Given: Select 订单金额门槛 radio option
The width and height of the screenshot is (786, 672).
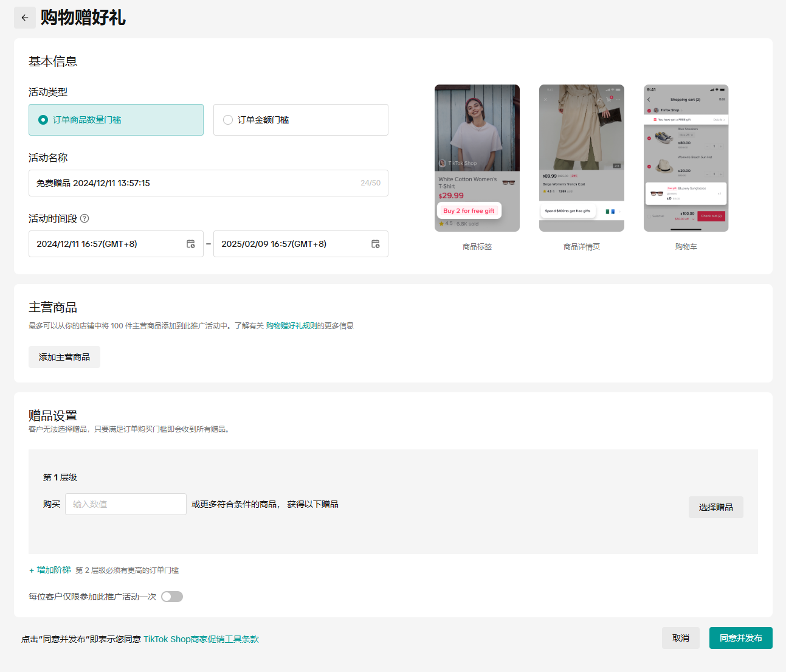Looking at the screenshot, I should [228, 120].
